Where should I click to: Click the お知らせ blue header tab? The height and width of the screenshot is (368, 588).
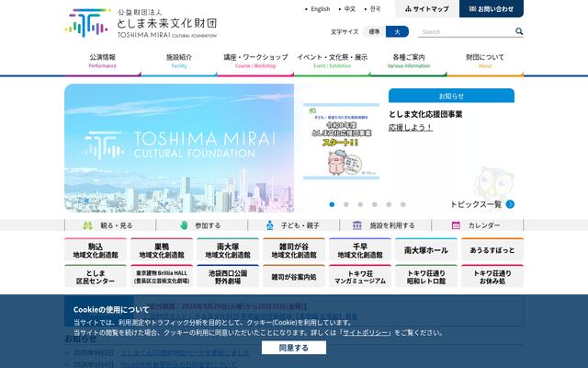[x=451, y=96]
